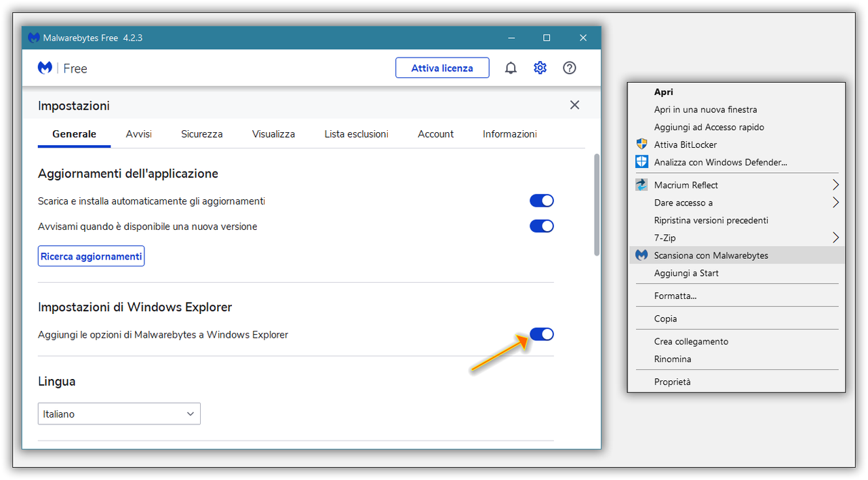Switch to the Avvisi tab
This screenshot has height=480, width=868.
pos(139,134)
